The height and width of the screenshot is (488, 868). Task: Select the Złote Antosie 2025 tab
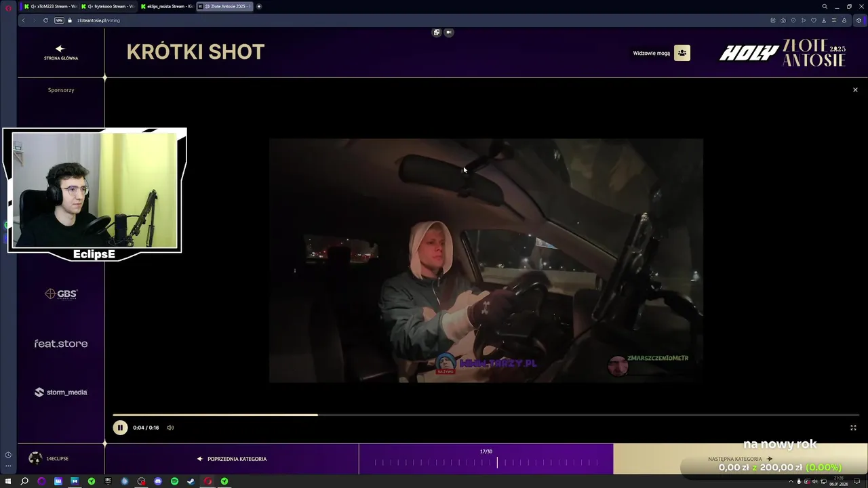[224, 6]
